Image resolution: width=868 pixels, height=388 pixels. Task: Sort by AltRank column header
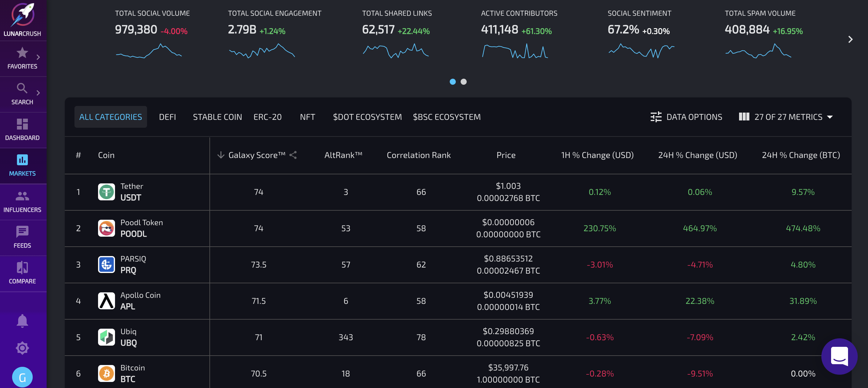click(344, 155)
